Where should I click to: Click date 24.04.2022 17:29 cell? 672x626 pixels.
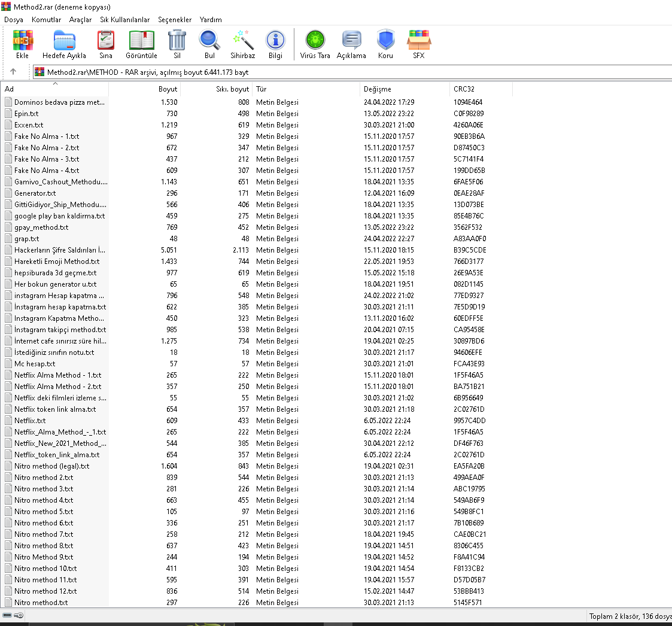[389, 102]
